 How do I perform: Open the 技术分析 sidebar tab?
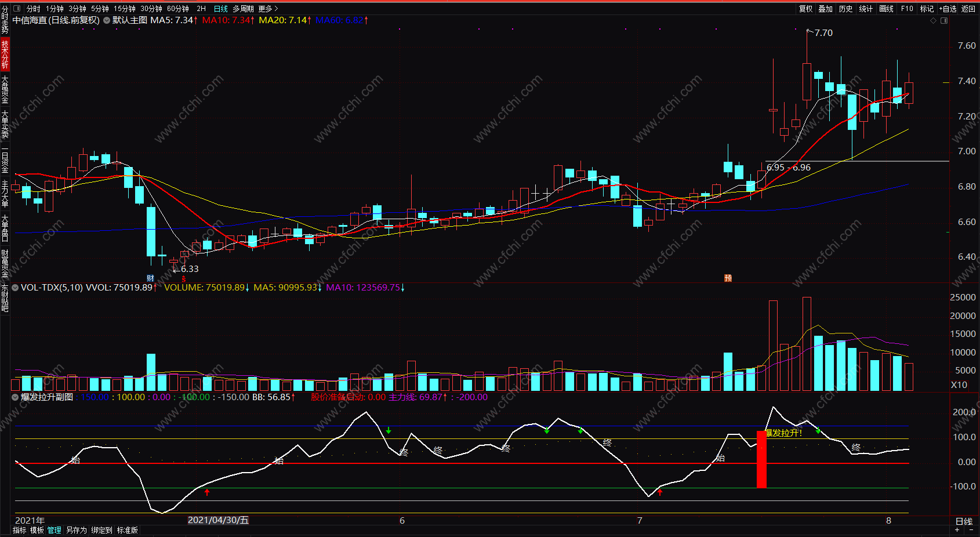[5, 54]
